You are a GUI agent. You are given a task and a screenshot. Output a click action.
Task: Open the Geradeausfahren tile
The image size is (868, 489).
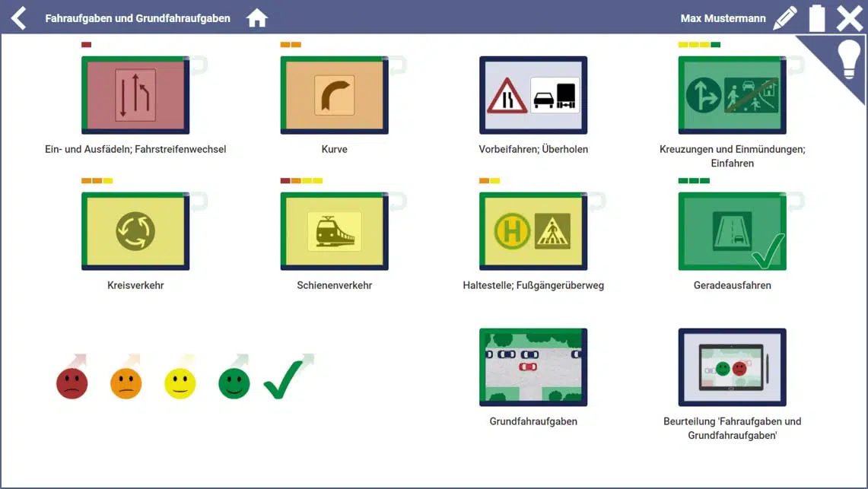[732, 231]
